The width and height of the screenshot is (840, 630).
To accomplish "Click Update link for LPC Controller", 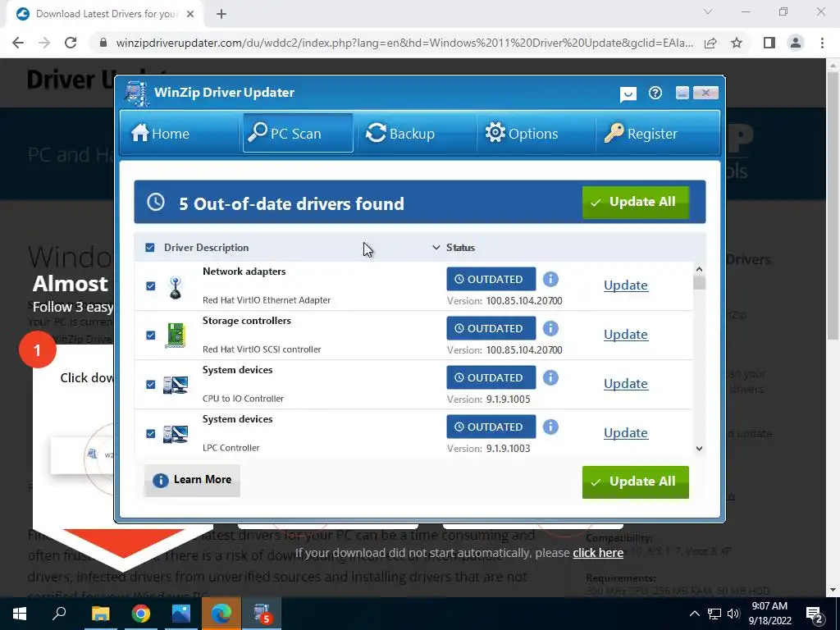I will 626,433.
